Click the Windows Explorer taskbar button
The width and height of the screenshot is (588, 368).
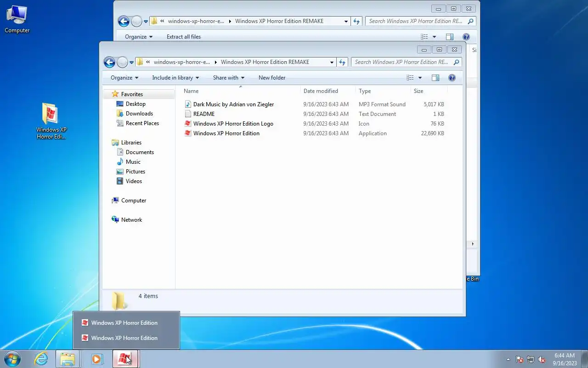[x=68, y=359]
